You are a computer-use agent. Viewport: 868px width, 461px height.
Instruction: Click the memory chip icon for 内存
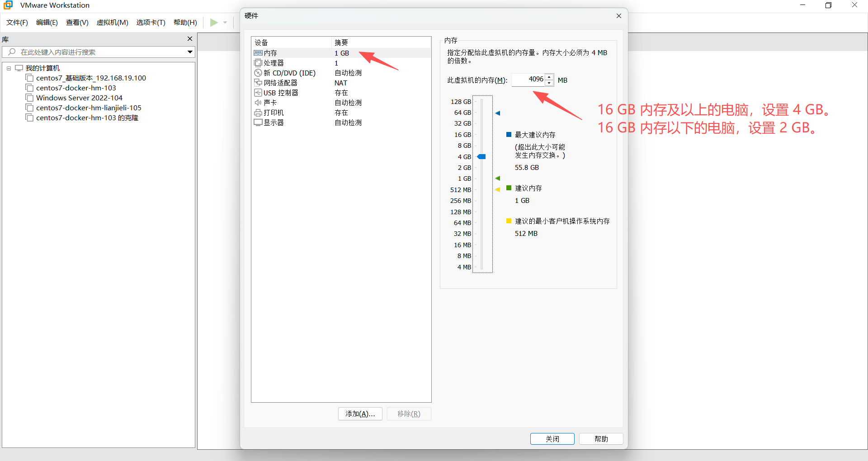tap(258, 53)
